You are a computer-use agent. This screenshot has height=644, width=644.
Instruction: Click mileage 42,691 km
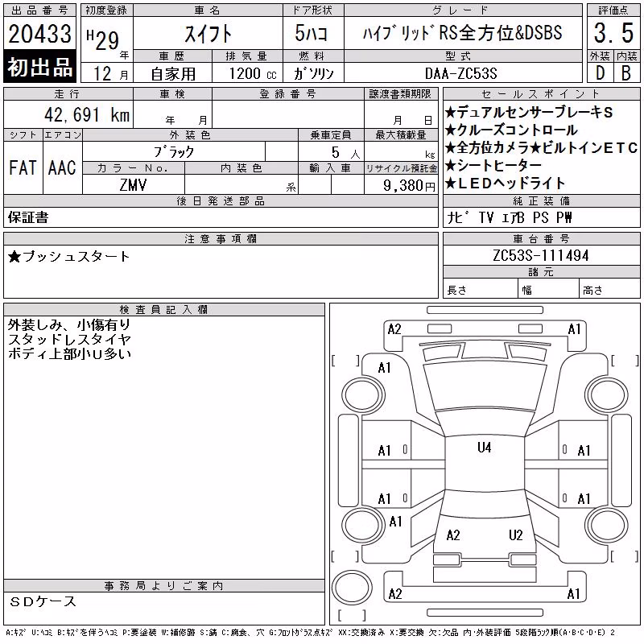coord(87,115)
